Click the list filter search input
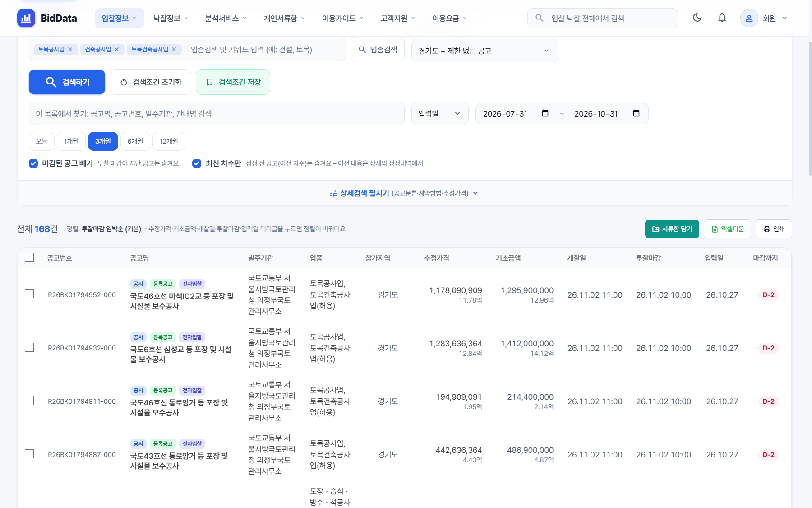The image size is (812, 508). click(217, 113)
